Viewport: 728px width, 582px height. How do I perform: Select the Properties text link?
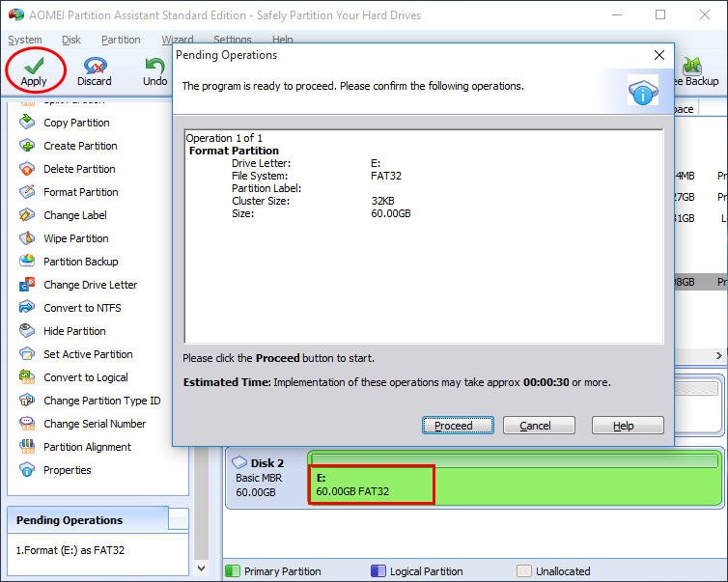pyautogui.click(x=68, y=470)
